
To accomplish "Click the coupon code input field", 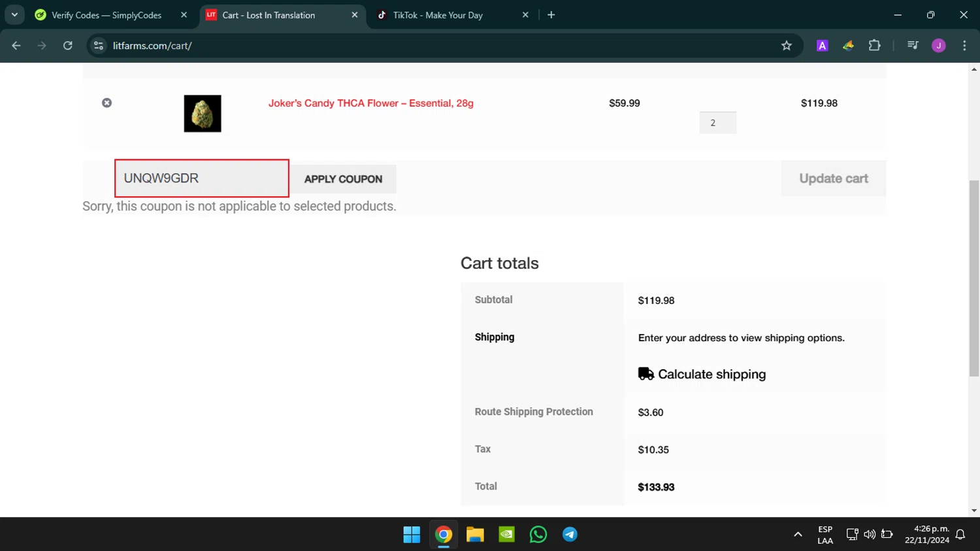I will (x=202, y=178).
